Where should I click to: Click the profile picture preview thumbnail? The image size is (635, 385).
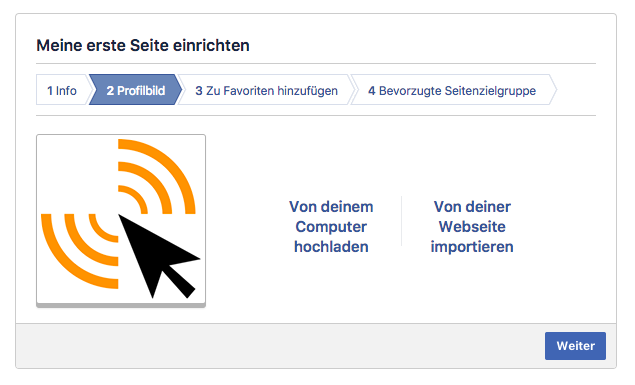[x=121, y=221]
